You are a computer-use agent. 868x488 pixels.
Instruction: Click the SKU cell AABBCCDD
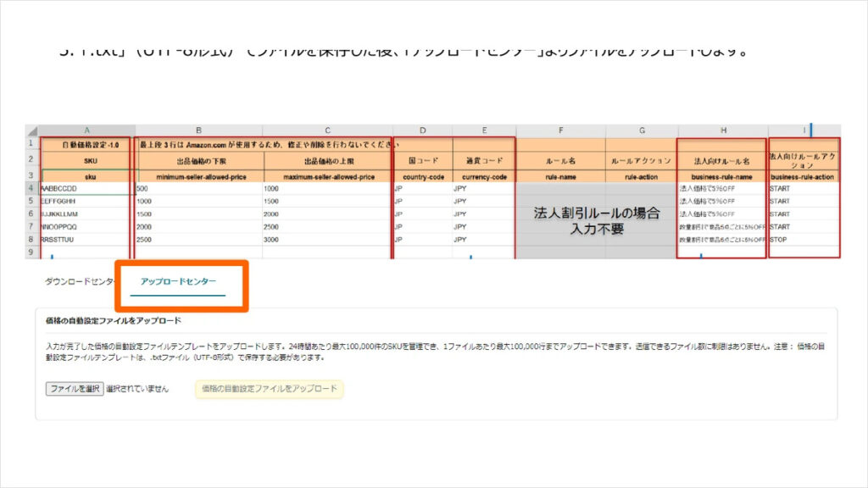(x=87, y=189)
